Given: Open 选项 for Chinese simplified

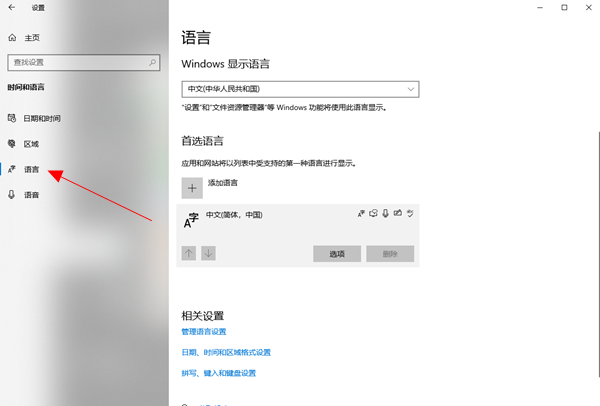Looking at the screenshot, I should pyautogui.click(x=337, y=254).
